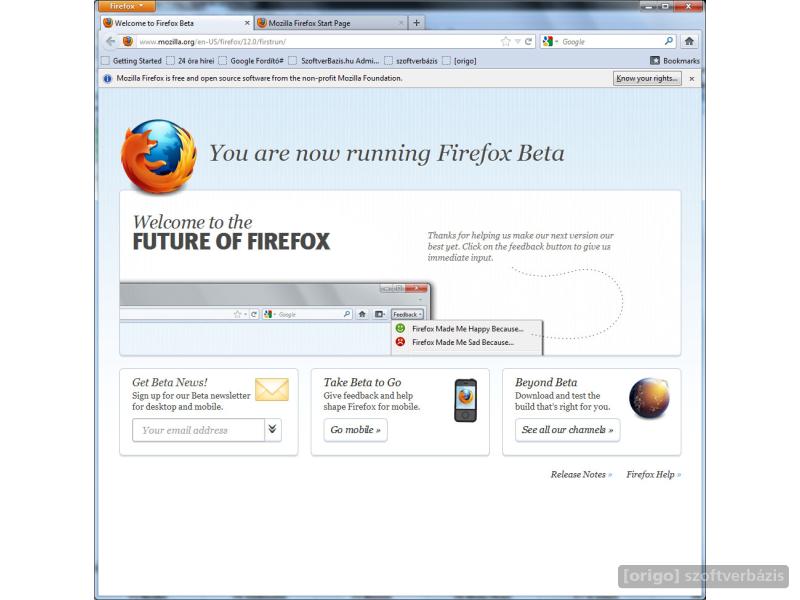Image resolution: width=800 pixels, height=600 pixels.
Task: Open Getting Started bookmark
Action: [131, 61]
